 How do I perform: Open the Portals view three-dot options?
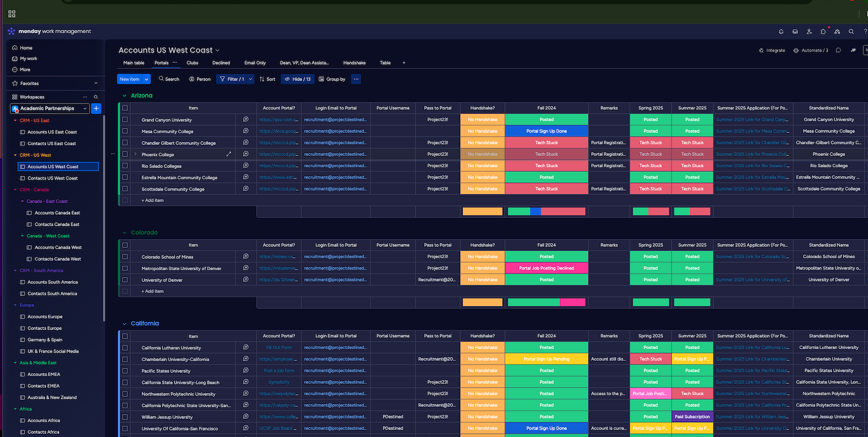coord(175,62)
